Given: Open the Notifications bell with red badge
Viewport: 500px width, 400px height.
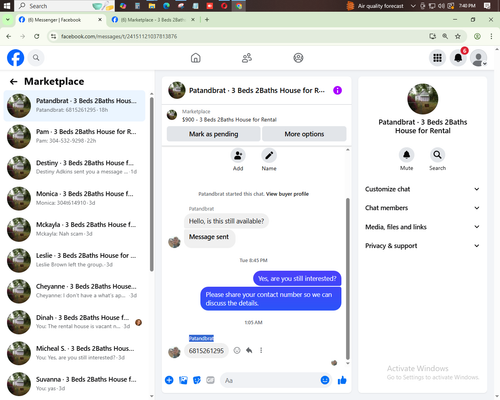Looking at the screenshot, I should pyautogui.click(x=458, y=58).
